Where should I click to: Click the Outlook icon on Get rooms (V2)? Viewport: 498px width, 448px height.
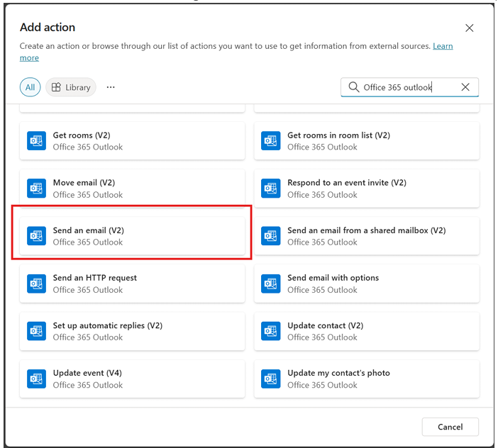(36, 141)
